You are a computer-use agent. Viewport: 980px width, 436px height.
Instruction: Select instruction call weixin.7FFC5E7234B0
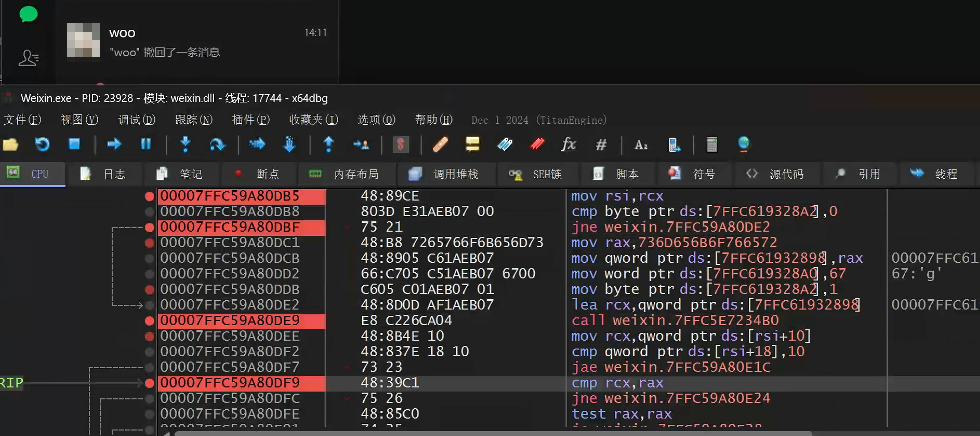[675, 320]
